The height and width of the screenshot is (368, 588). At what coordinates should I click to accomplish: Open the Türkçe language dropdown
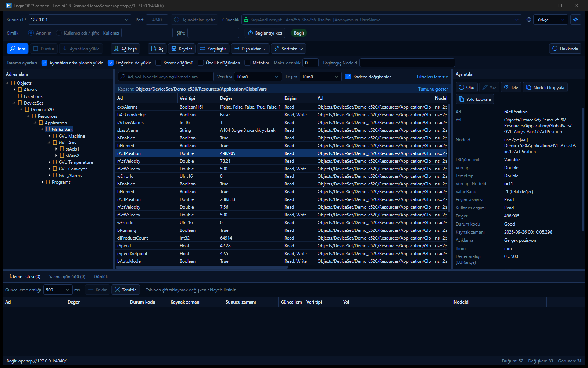tap(551, 20)
